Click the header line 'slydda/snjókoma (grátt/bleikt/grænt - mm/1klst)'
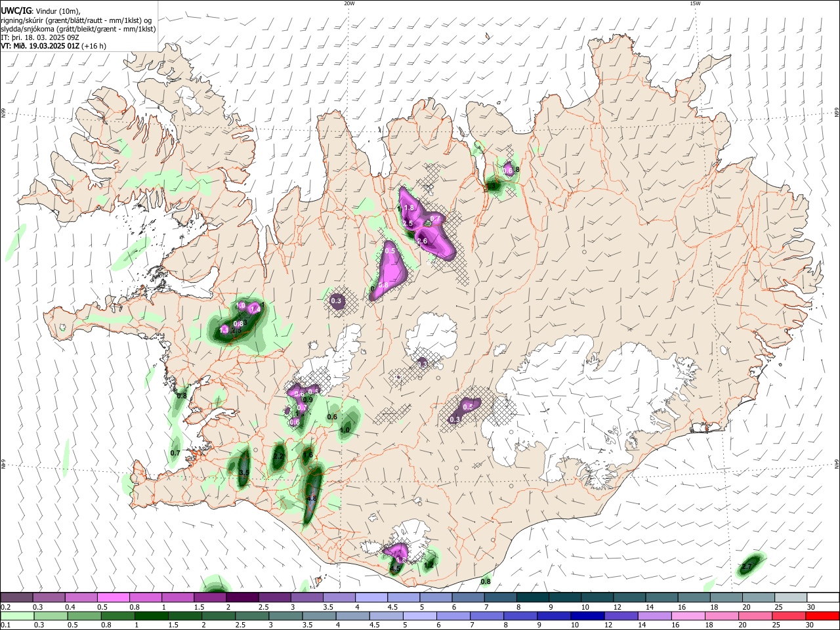Viewport: 840px width, 630px height. [x=78, y=29]
